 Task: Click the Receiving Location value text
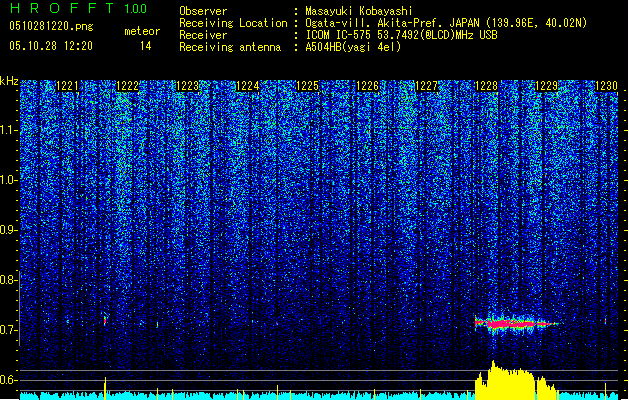446,23
